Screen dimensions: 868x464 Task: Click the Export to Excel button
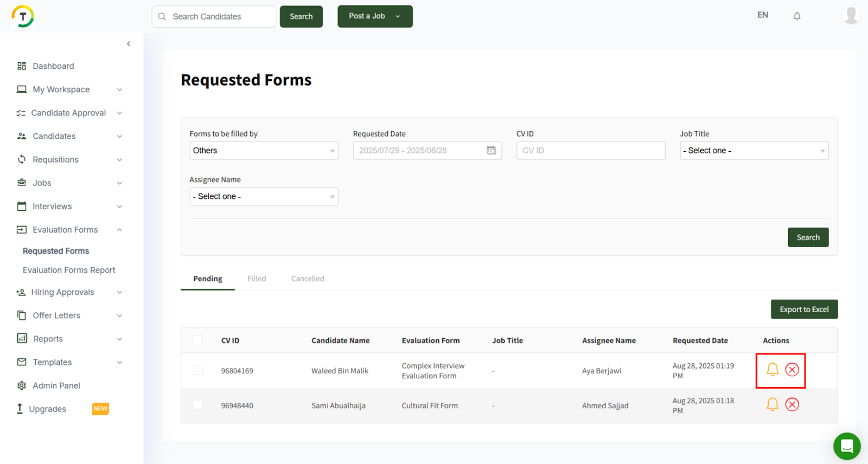point(804,310)
